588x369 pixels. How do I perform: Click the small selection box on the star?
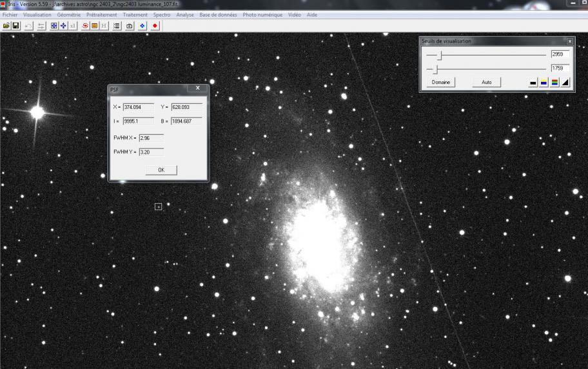[x=158, y=206]
